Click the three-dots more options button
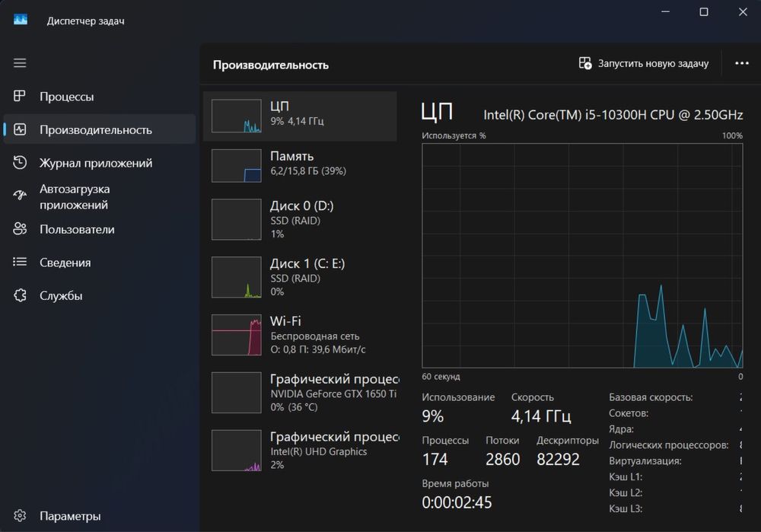761x532 pixels. [742, 64]
